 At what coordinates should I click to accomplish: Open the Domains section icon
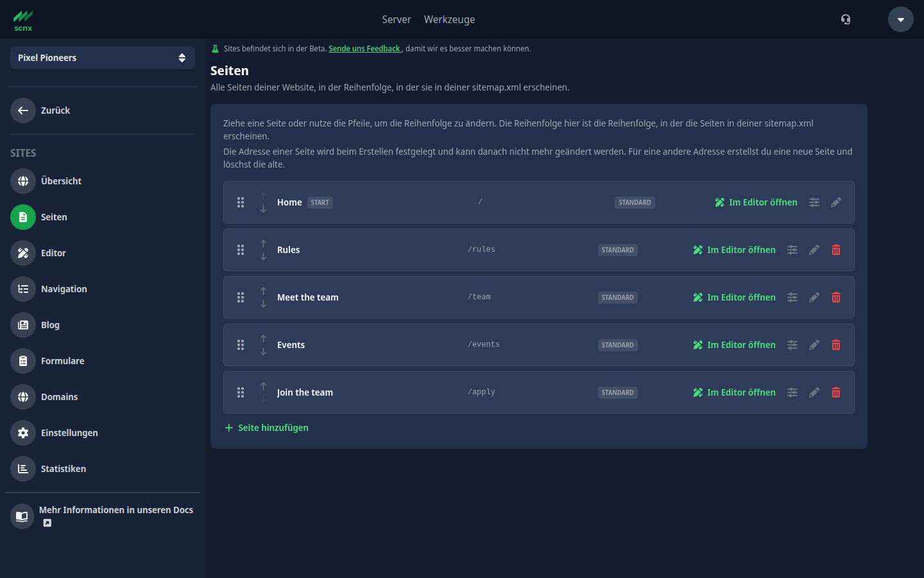(x=23, y=397)
